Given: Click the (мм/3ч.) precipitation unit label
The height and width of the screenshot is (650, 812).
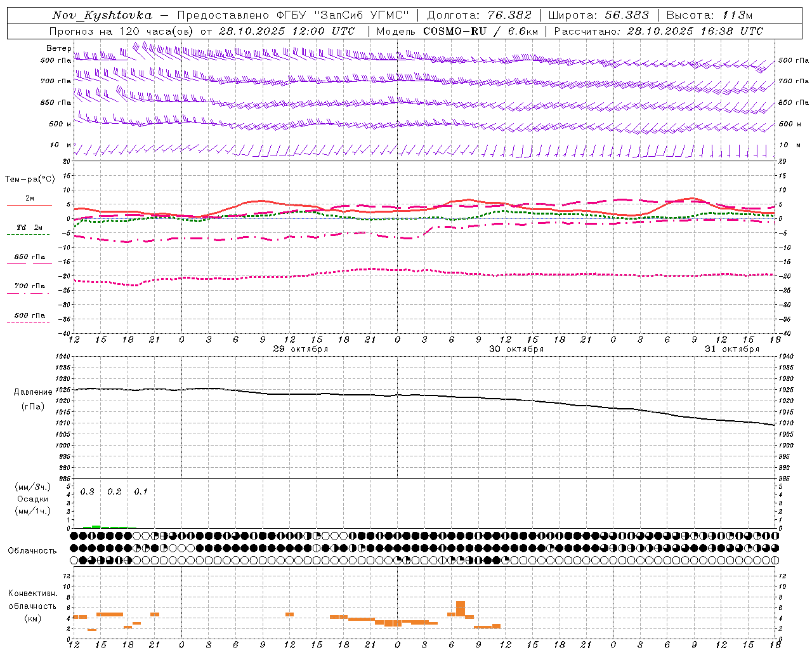Looking at the screenshot, I should coord(33,487).
